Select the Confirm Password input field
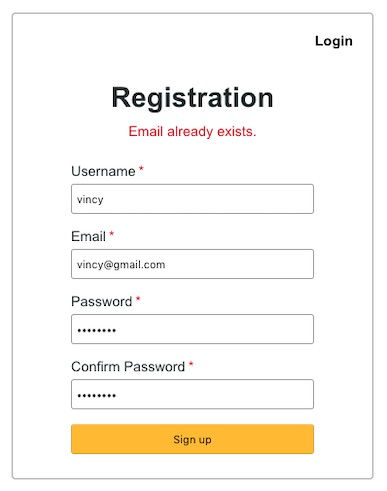The image size is (387, 491). [192, 394]
